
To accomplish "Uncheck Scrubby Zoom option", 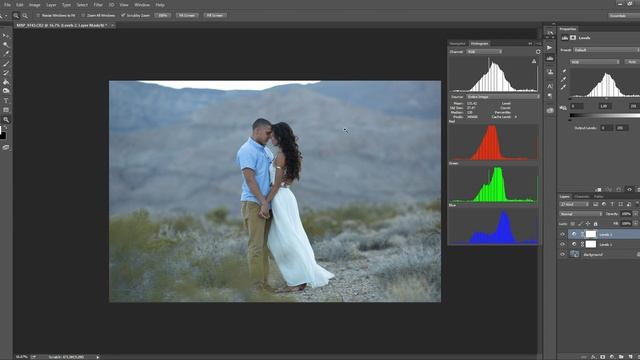I will point(123,16).
